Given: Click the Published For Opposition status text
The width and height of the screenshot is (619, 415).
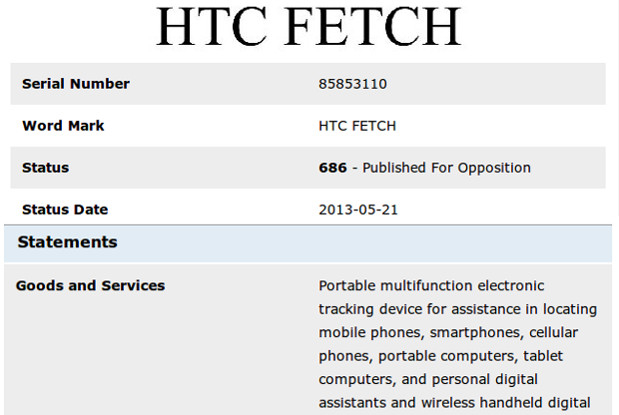Looking at the screenshot, I should coord(446,168).
